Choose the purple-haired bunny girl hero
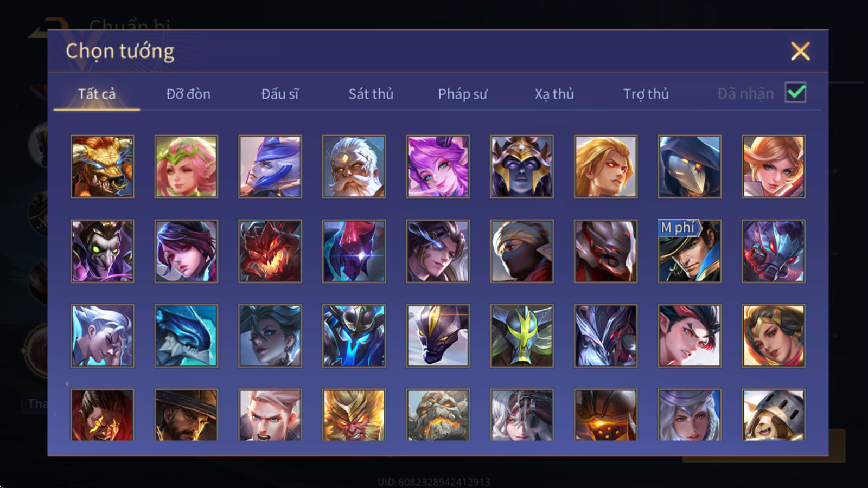Viewport: 868px width, 488px height. coord(438,166)
